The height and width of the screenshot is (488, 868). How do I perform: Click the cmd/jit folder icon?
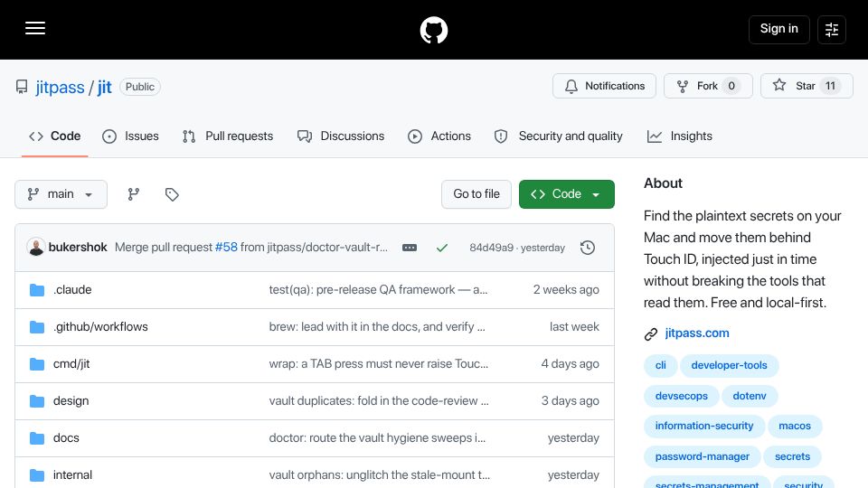pyautogui.click(x=37, y=364)
